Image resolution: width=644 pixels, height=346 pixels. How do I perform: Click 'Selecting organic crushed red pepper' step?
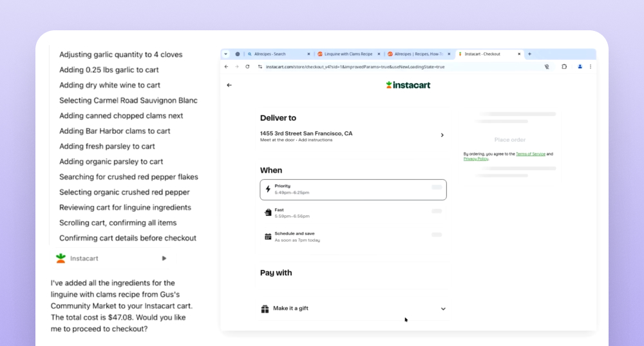[124, 192]
